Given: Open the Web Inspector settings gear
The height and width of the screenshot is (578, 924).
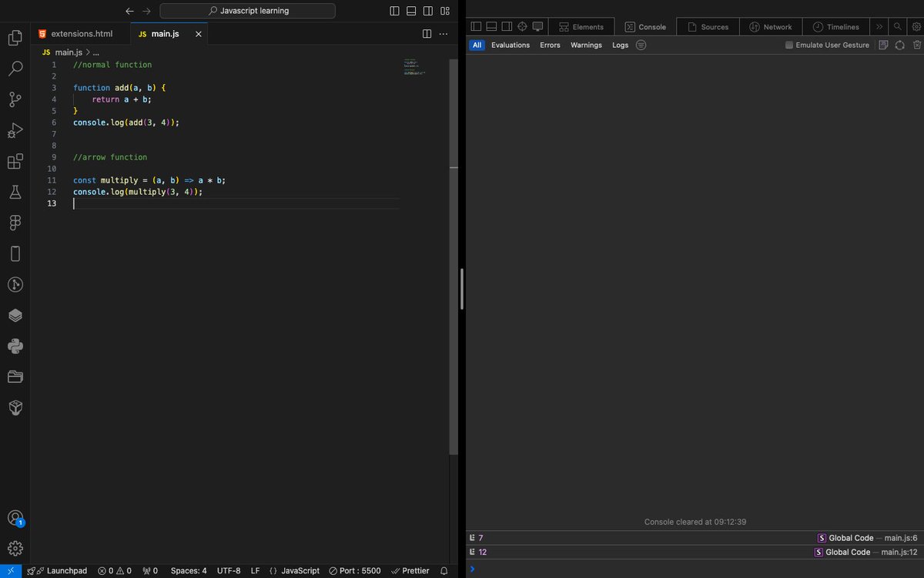Looking at the screenshot, I should (915, 25).
